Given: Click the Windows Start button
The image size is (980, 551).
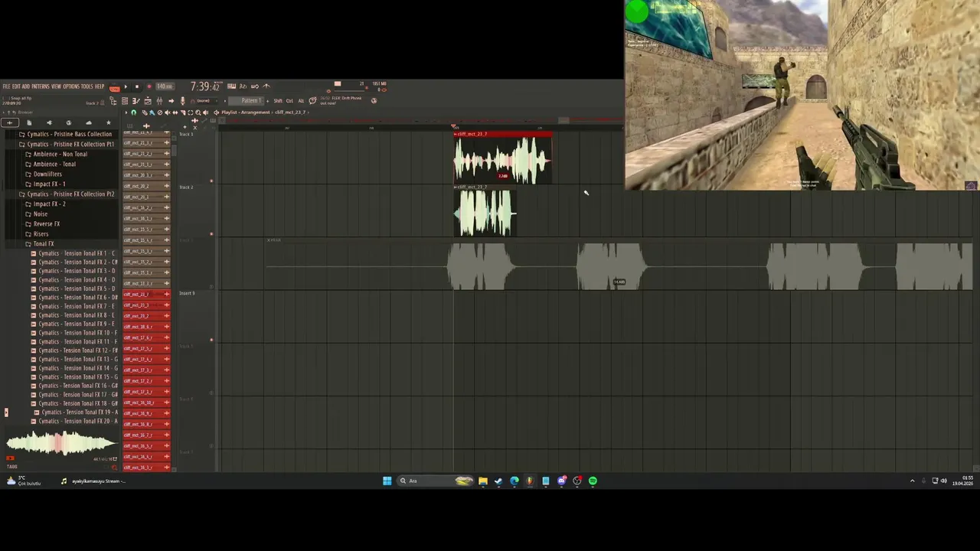Looking at the screenshot, I should coord(387,481).
